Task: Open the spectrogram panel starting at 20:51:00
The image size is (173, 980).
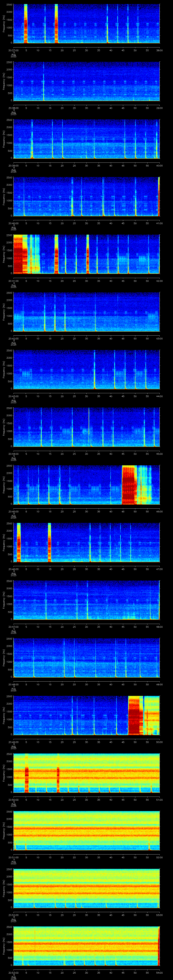Action: (86, 831)
